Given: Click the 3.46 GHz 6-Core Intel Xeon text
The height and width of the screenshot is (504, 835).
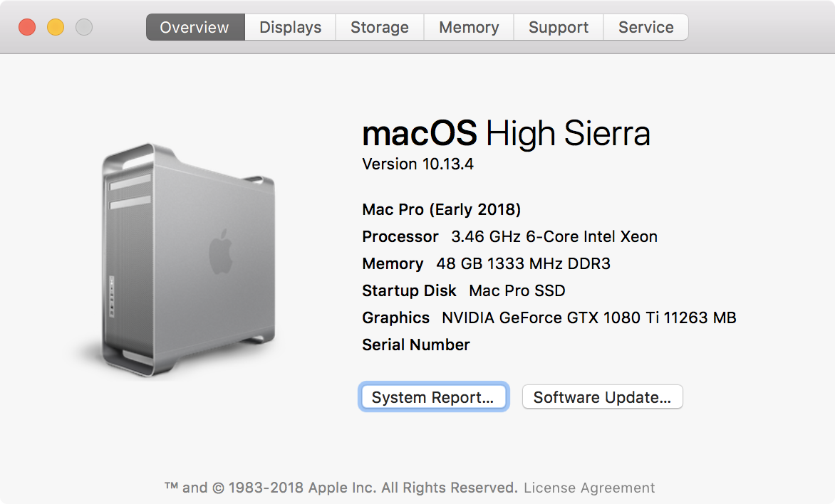Looking at the screenshot, I should (x=554, y=237).
